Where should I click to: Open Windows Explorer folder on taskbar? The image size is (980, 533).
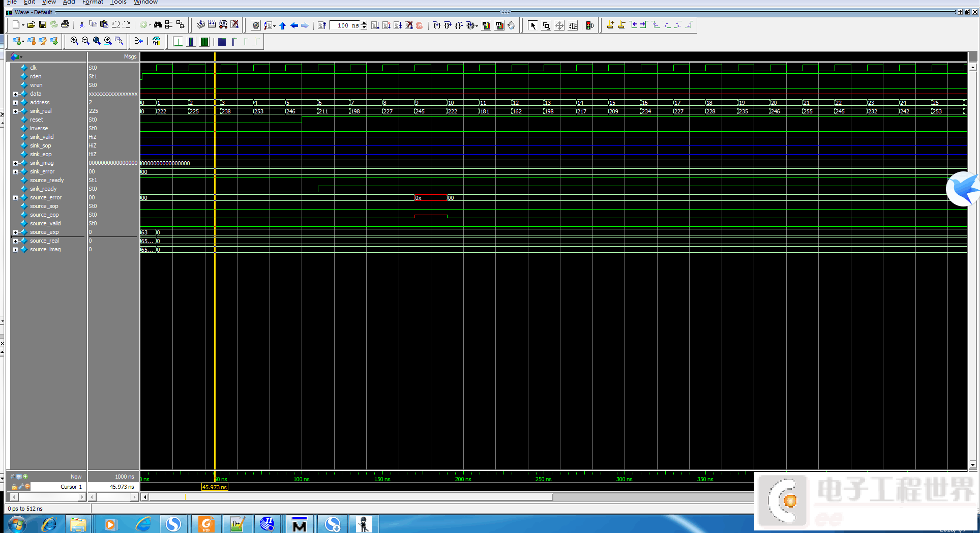coord(78,524)
